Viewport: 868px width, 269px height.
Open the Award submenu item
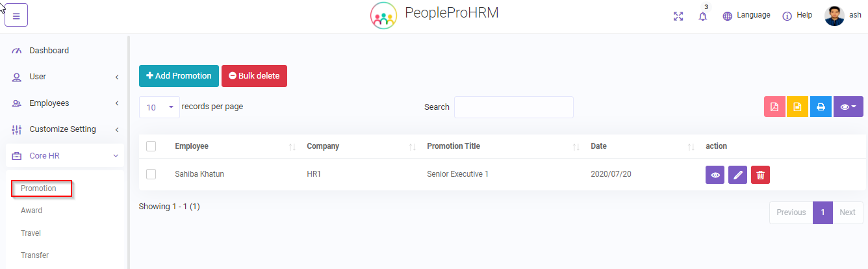tap(31, 211)
